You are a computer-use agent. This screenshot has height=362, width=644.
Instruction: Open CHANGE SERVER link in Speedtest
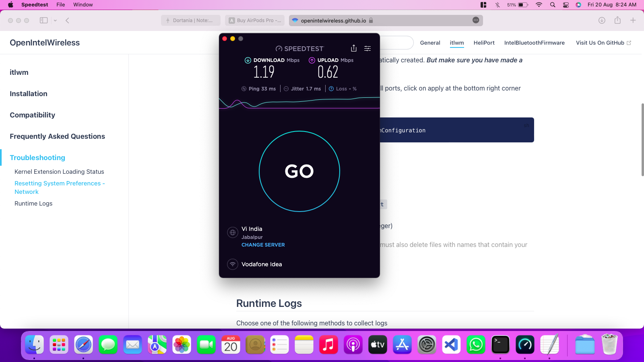coord(263,245)
